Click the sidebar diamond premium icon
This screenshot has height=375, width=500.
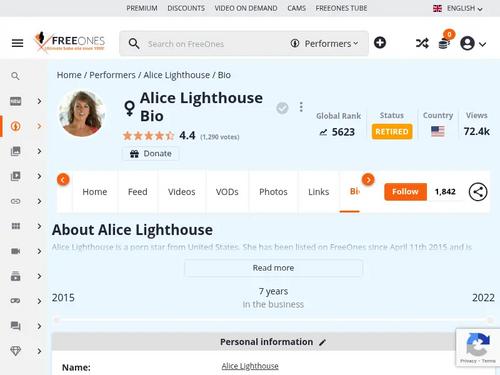(16, 351)
